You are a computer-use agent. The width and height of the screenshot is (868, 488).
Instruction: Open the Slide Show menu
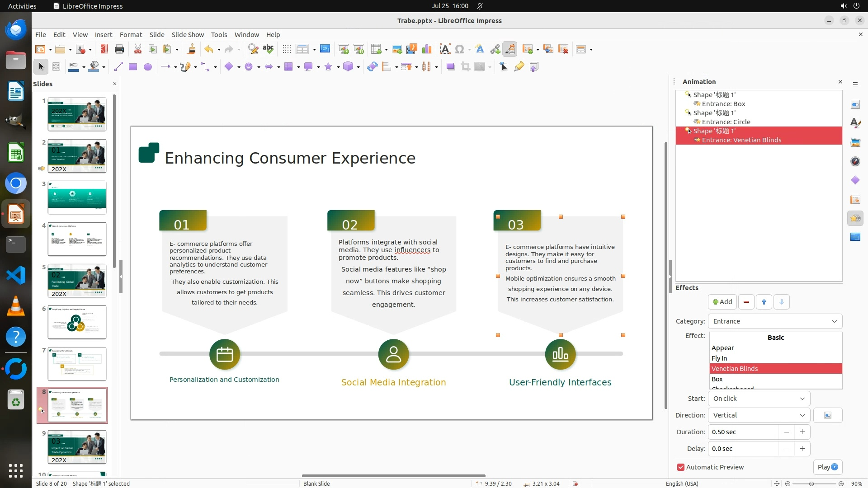coord(187,34)
